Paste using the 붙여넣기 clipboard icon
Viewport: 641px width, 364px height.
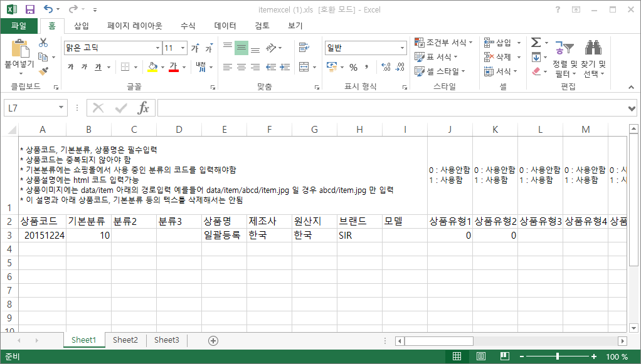pos(19,48)
